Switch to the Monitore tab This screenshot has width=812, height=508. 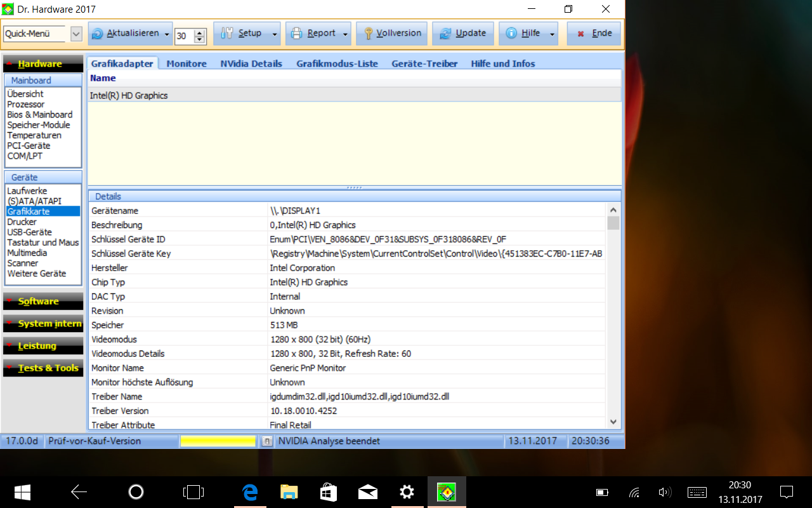point(187,63)
